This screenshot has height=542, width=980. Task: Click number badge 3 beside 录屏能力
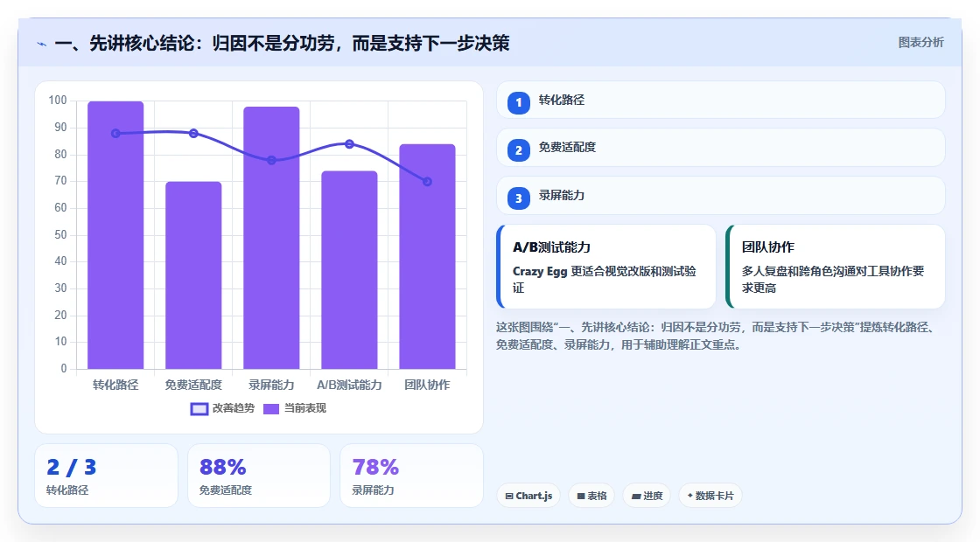pos(518,198)
